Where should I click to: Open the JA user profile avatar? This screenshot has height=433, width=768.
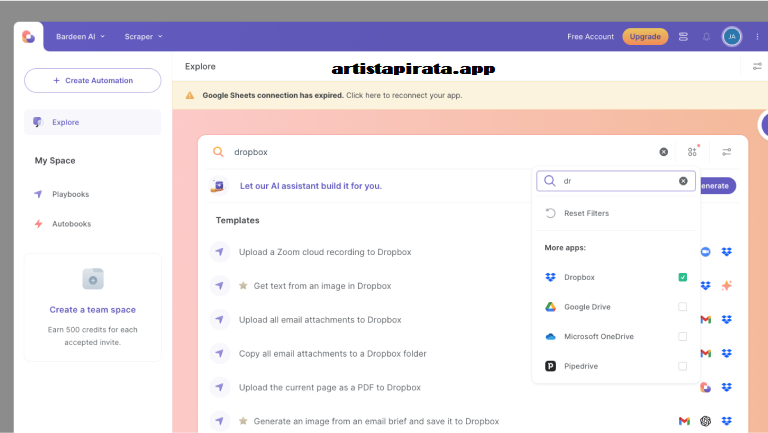pyautogui.click(x=732, y=37)
